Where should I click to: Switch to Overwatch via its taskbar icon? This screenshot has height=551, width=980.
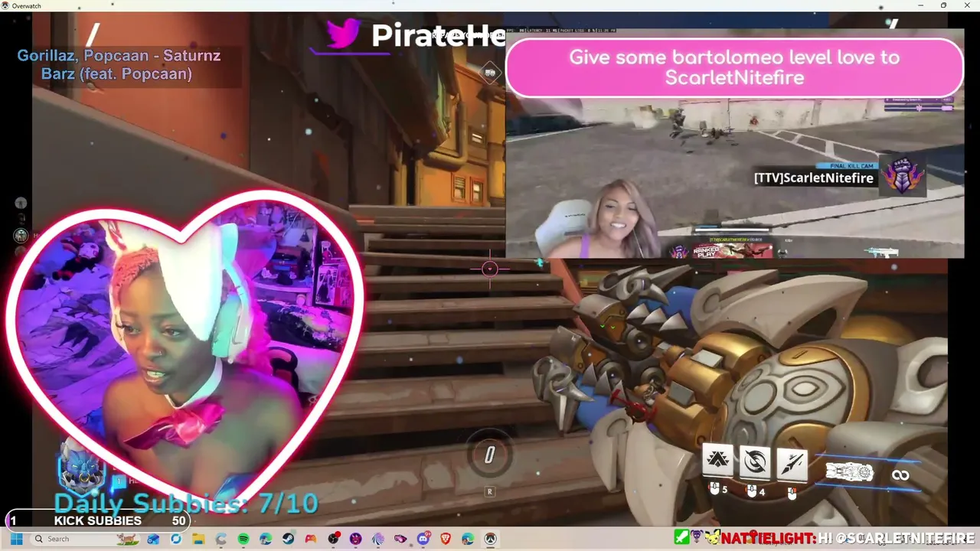point(491,539)
